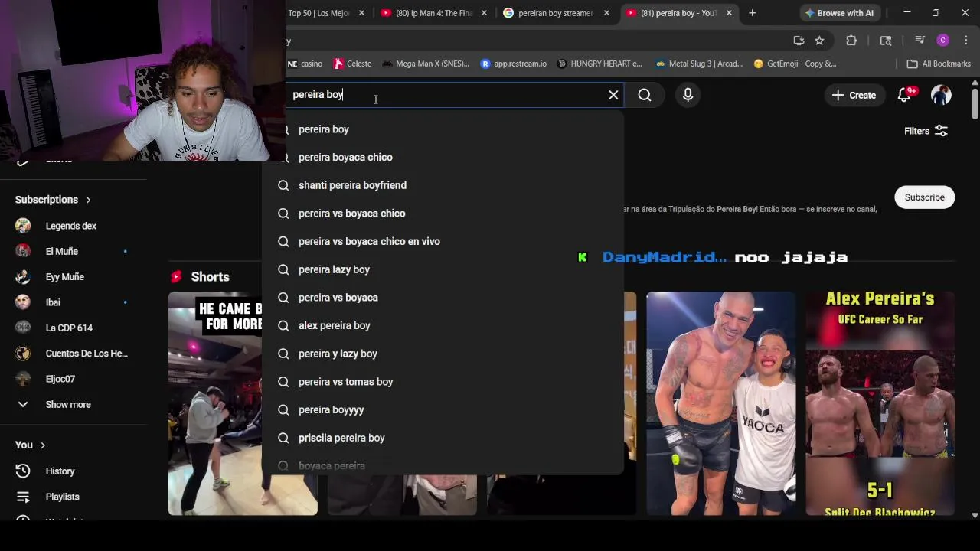Choose the 'pereira vs tomas boy' suggestion

[443, 382]
